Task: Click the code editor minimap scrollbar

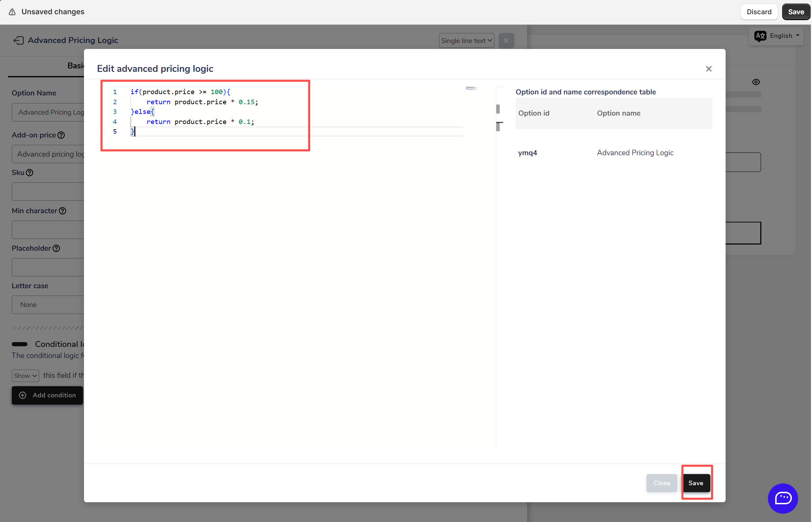Action: pyautogui.click(x=498, y=109)
